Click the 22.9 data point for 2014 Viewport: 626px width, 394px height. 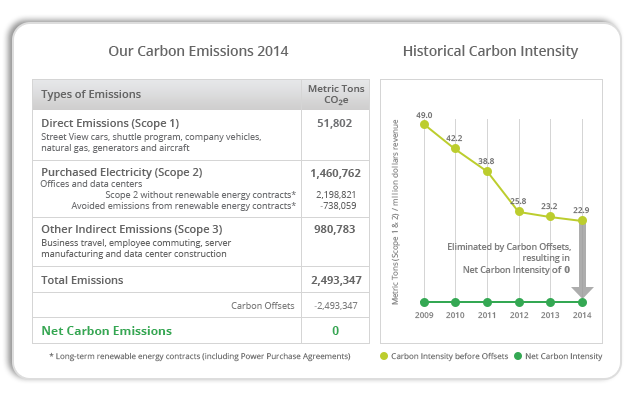pyautogui.click(x=582, y=220)
